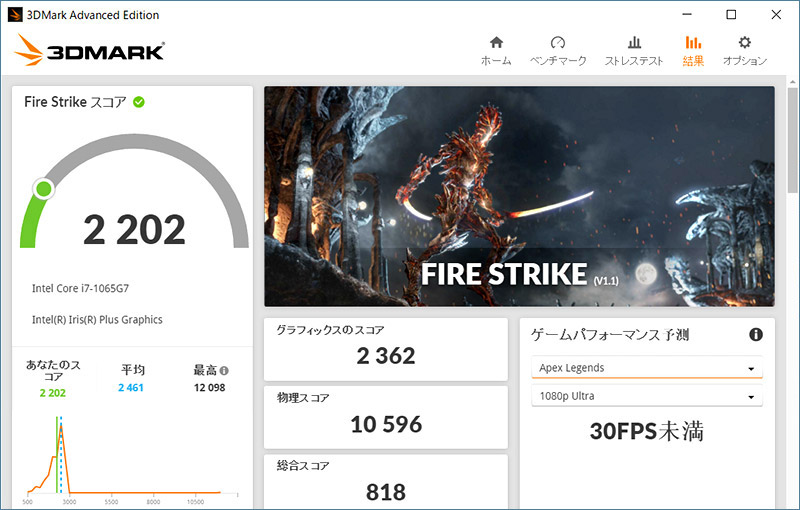The width and height of the screenshot is (800, 510).
Task: Open the 1080p Ultra resolution dropdown
Action: point(646,396)
